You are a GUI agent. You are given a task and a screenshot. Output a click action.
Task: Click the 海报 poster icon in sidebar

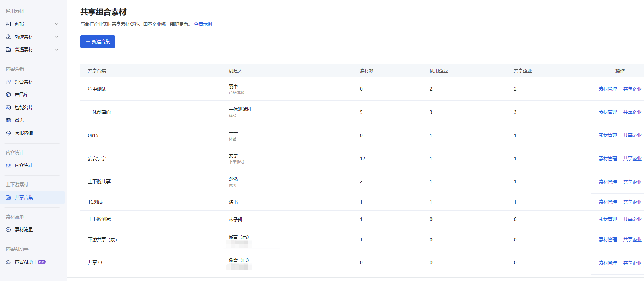pyautogui.click(x=9, y=24)
